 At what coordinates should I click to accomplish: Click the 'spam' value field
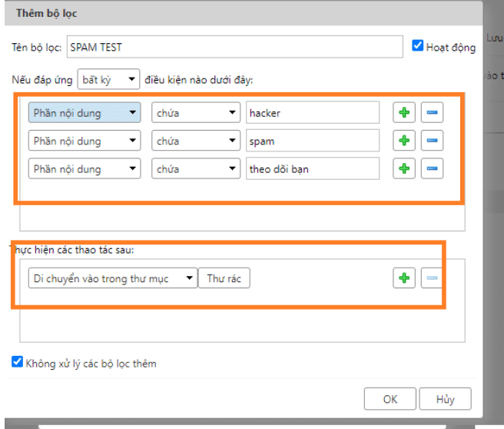point(313,141)
